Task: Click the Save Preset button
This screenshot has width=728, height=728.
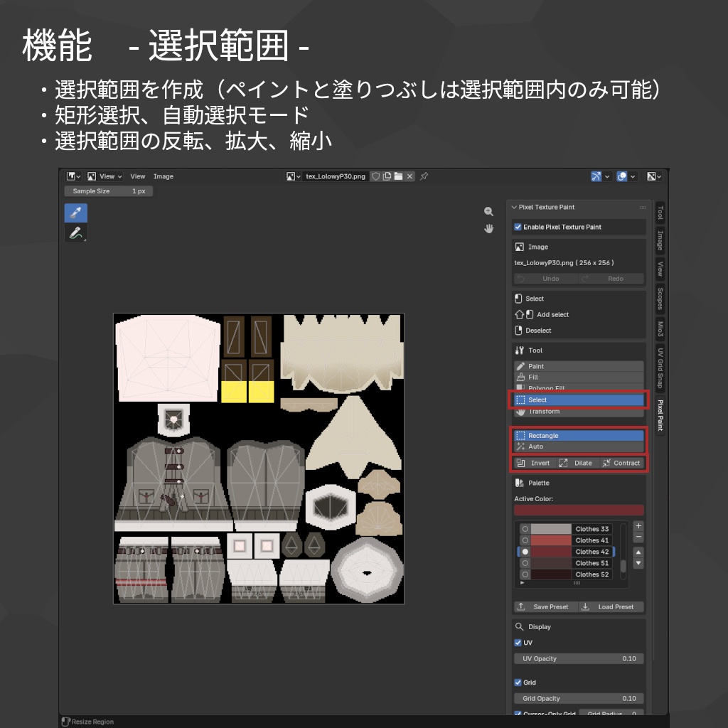Action: tap(545, 607)
